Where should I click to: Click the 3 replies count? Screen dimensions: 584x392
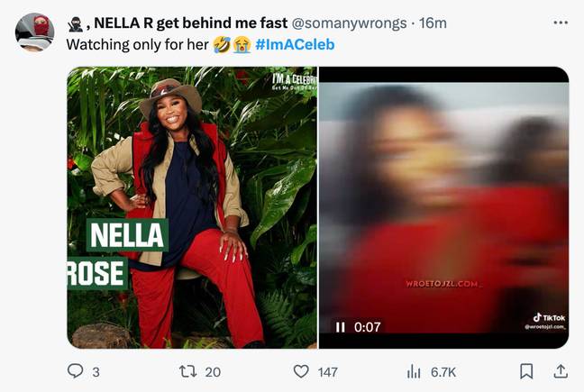pos(96,372)
